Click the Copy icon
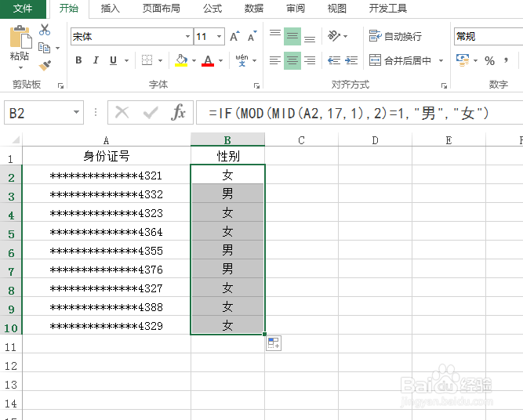 tap(45, 48)
